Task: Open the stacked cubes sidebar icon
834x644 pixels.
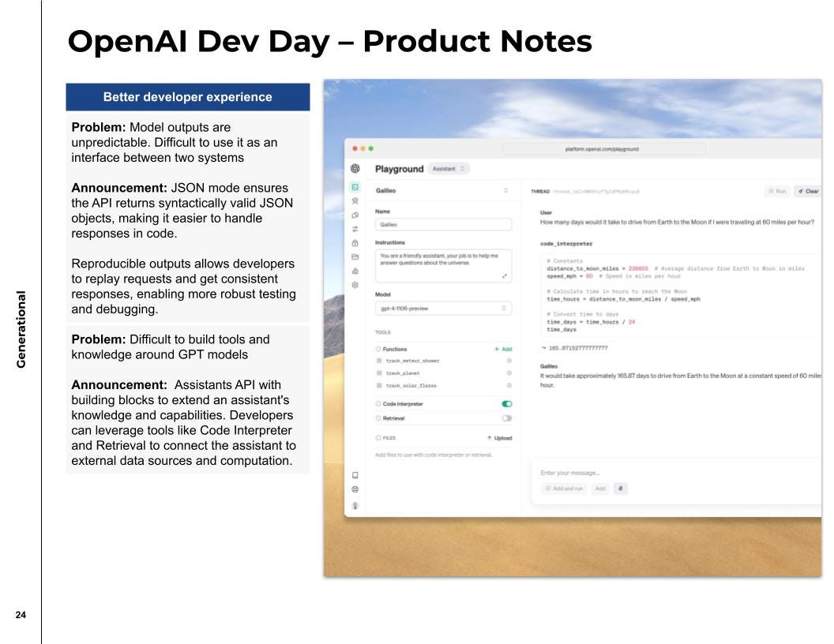Action: coord(355,215)
